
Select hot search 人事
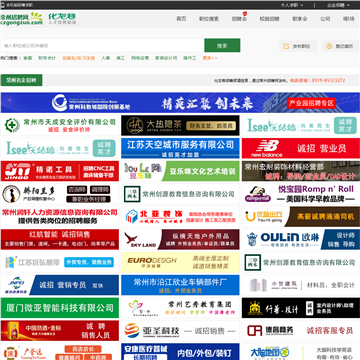[106, 58]
